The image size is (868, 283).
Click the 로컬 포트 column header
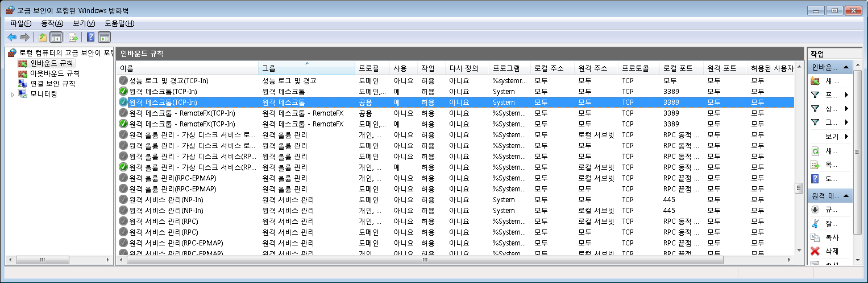(682, 68)
